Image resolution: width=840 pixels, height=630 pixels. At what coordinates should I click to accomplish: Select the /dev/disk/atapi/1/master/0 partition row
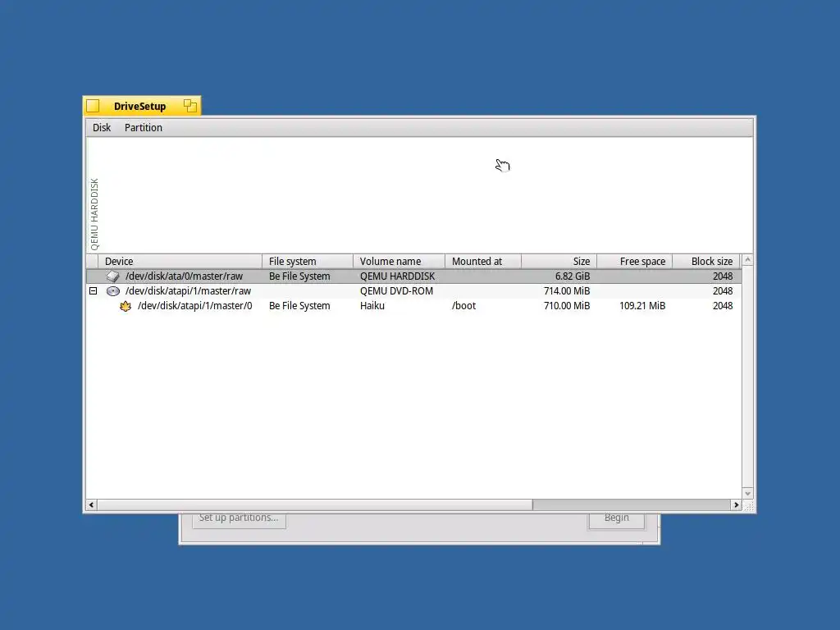[413, 306]
